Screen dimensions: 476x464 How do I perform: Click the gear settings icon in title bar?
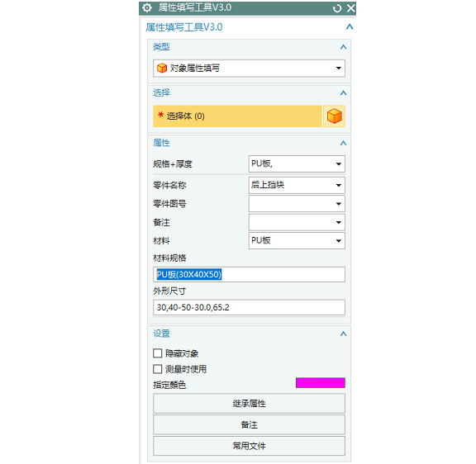(x=147, y=8)
